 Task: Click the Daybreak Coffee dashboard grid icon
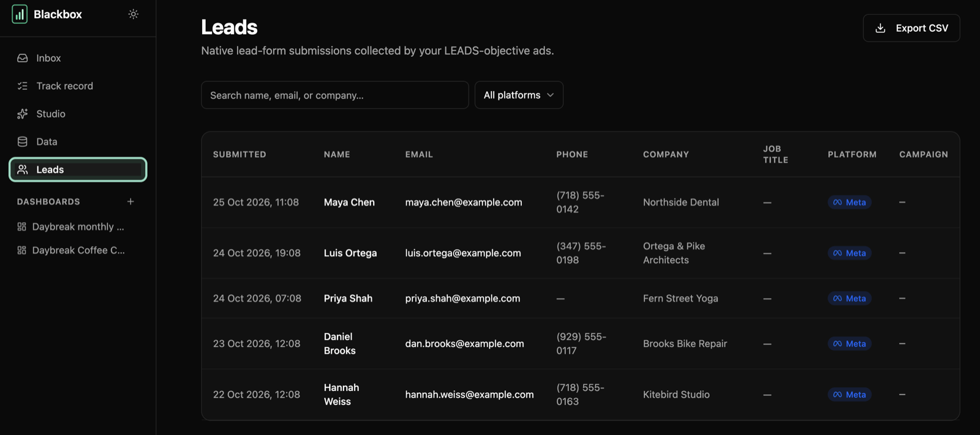tap(21, 250)
